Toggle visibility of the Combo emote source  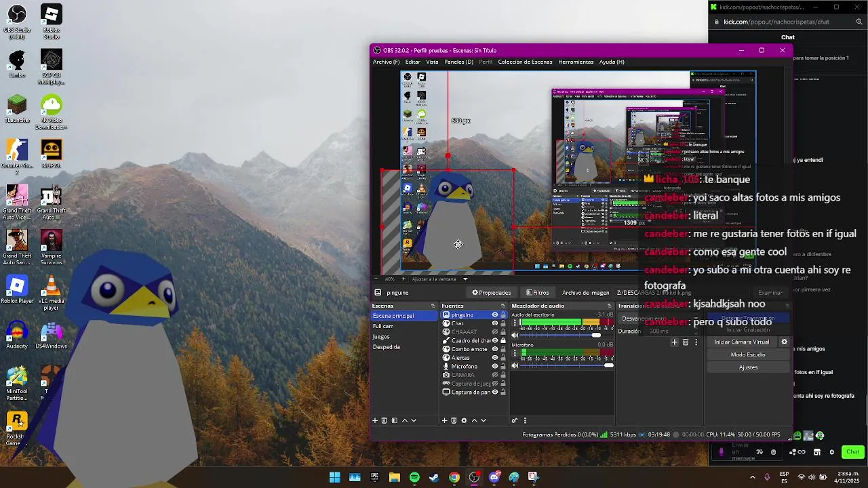[495, 349]
